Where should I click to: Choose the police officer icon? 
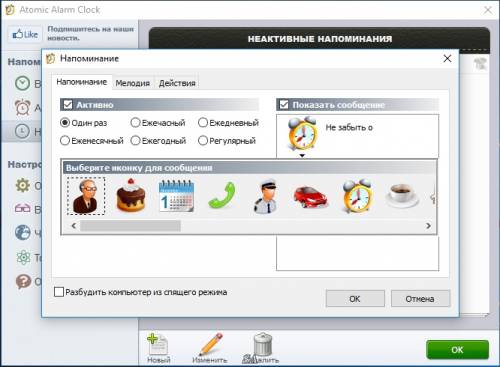[266, 196]
